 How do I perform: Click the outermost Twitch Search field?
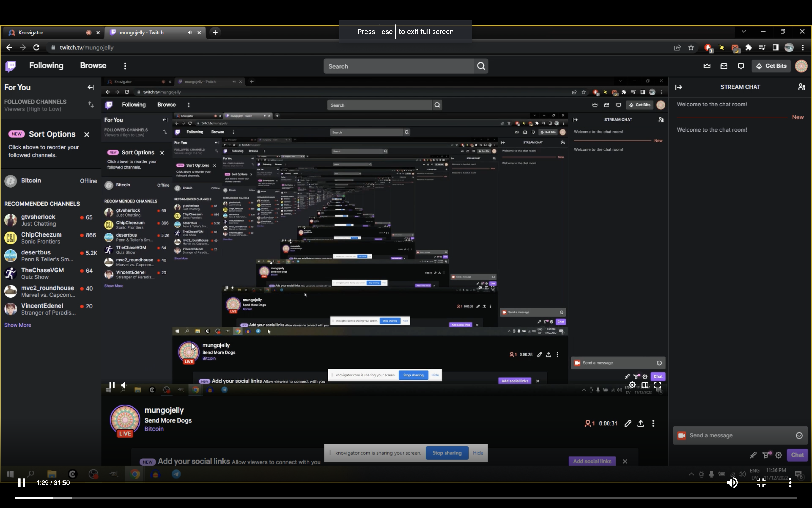click(399, 66)
